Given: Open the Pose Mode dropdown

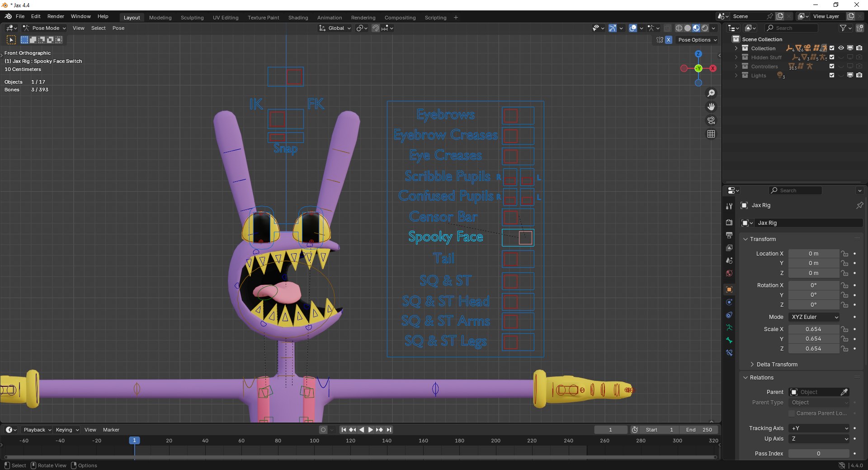Looking at the screenshot, I should click(44, 28).
